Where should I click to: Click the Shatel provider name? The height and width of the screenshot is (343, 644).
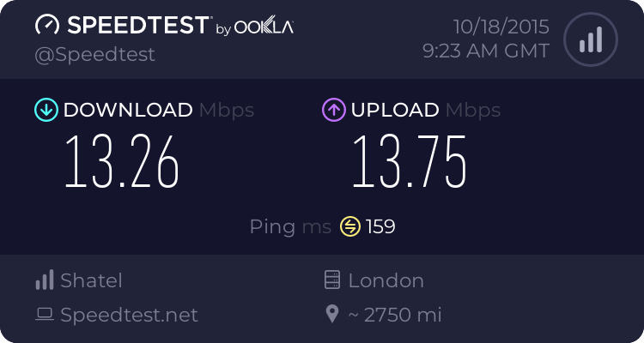tap(91, 280)
